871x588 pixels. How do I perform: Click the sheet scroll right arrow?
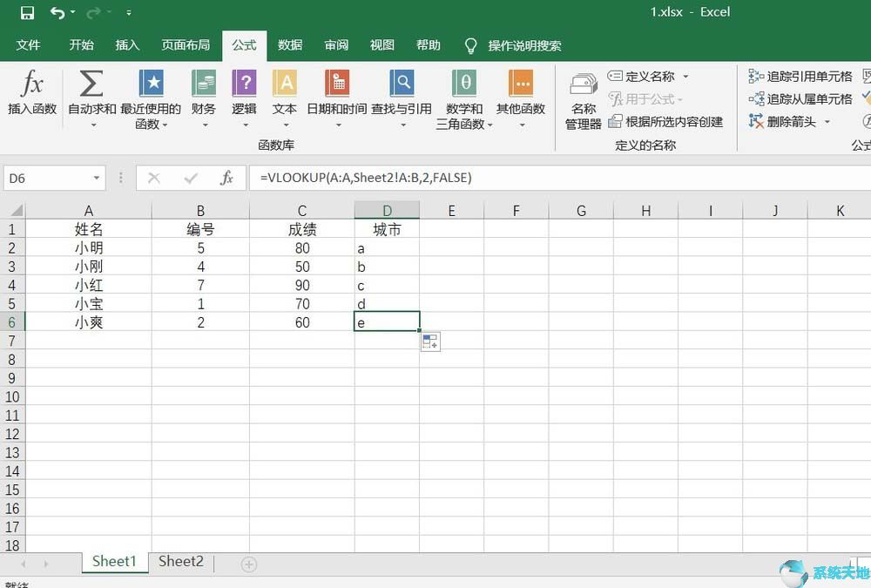[x=45, y=564]
